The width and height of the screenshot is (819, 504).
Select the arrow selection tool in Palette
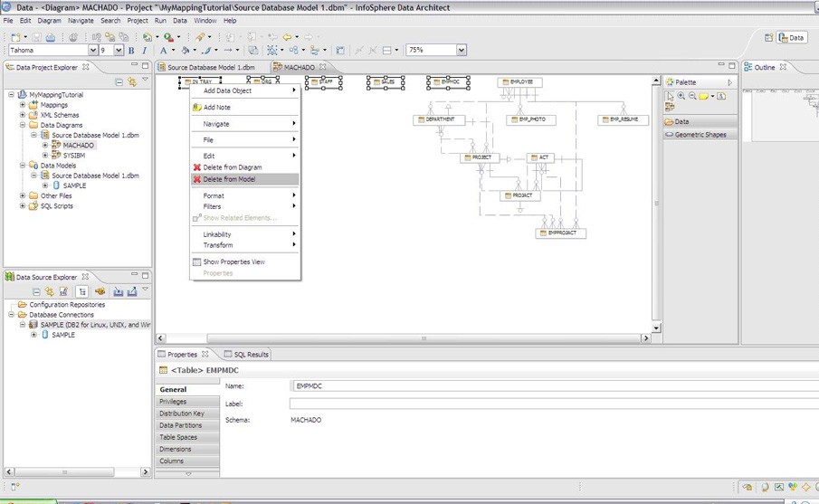671,96
